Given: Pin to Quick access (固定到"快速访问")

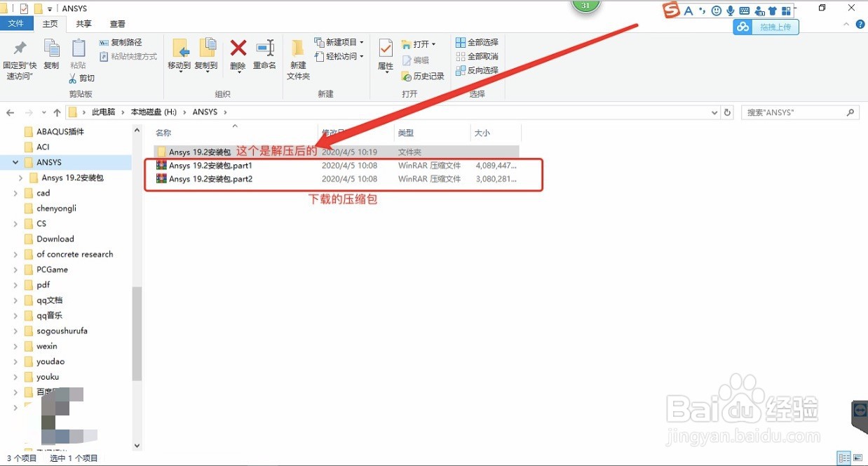Looking at the screenshot, I should (x=20, y=59).
